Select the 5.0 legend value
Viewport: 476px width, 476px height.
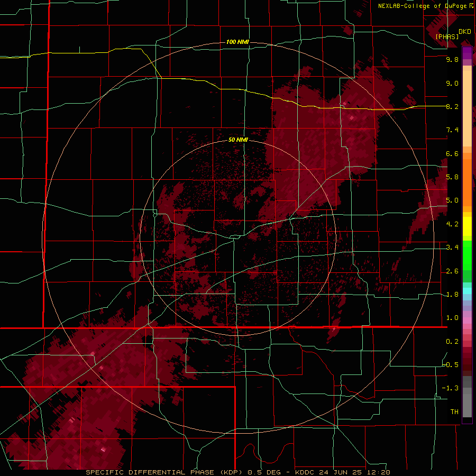point(452,200)
